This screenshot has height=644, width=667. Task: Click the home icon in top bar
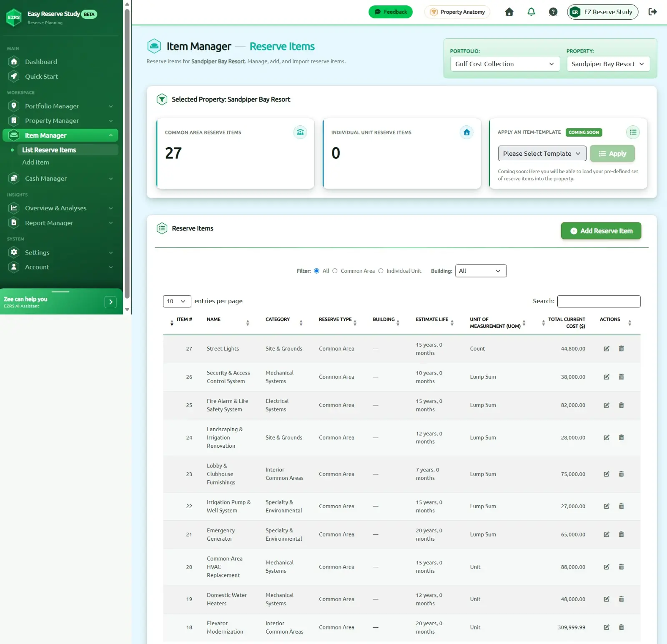tap(509, 12)
